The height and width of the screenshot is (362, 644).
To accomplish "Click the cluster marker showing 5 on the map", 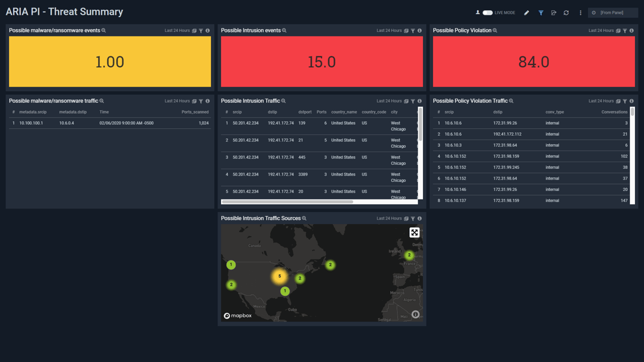I will (279, 276).
